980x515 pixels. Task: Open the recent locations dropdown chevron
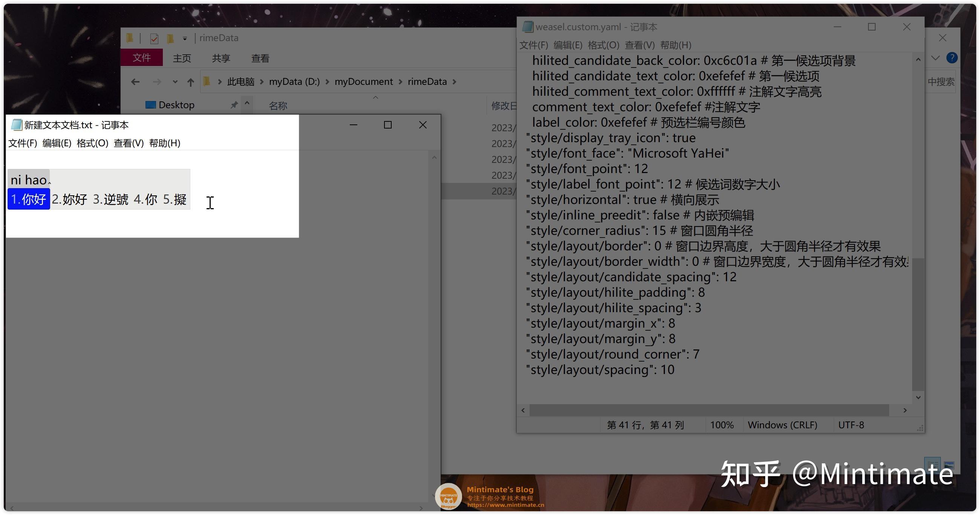(175, 82)
